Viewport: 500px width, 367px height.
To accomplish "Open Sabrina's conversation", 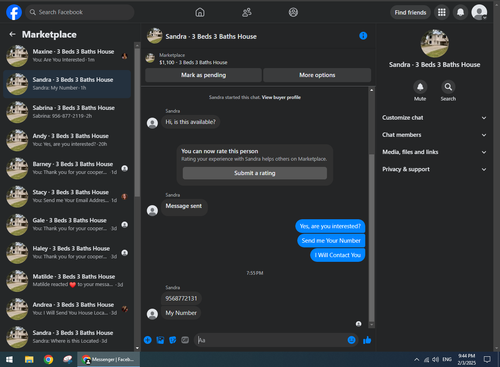I will click(x=67, y=112).
